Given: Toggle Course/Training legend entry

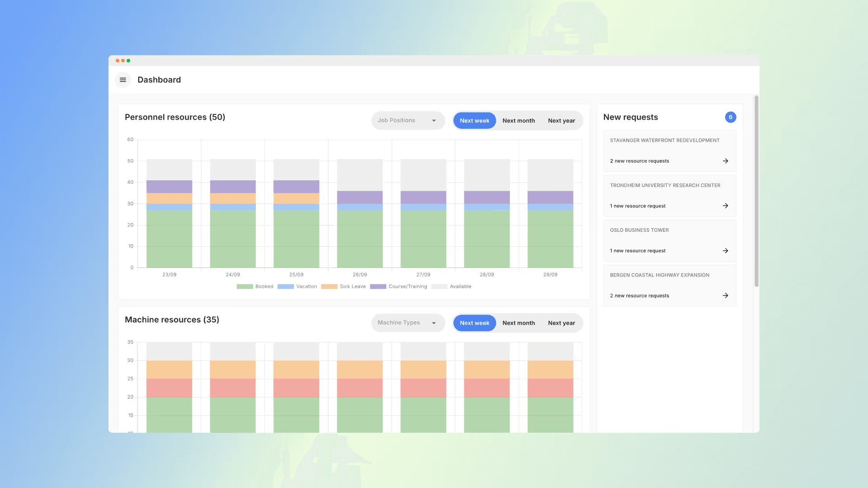Looking at the screenshot, I should point(398,286).
